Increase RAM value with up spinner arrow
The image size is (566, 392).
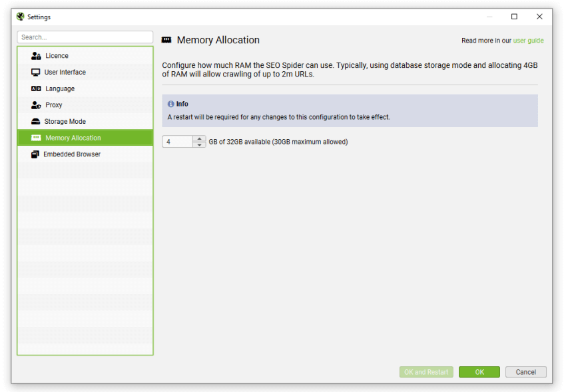[200, 138]
